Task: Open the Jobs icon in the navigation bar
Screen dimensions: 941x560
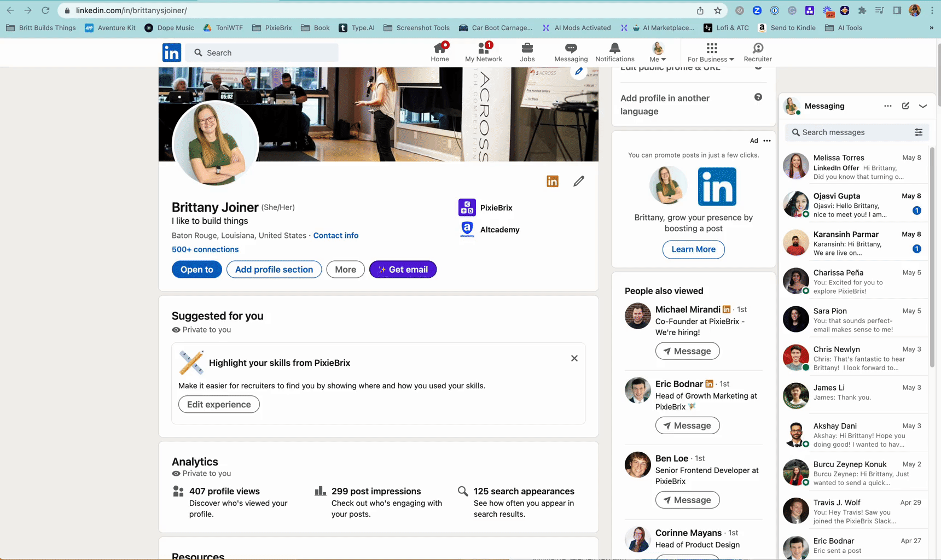Action: click(527, 48)
